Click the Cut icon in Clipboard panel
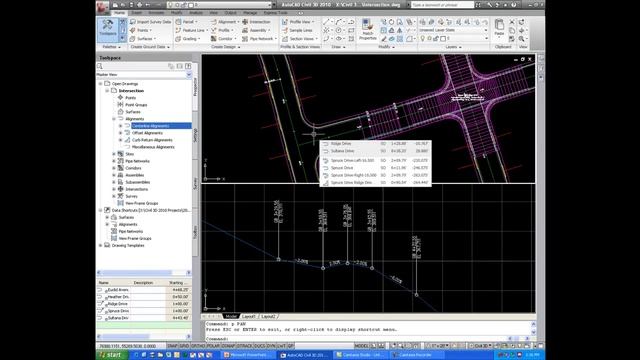The height and width of the screenshot is (360, 640). point(512,22)
